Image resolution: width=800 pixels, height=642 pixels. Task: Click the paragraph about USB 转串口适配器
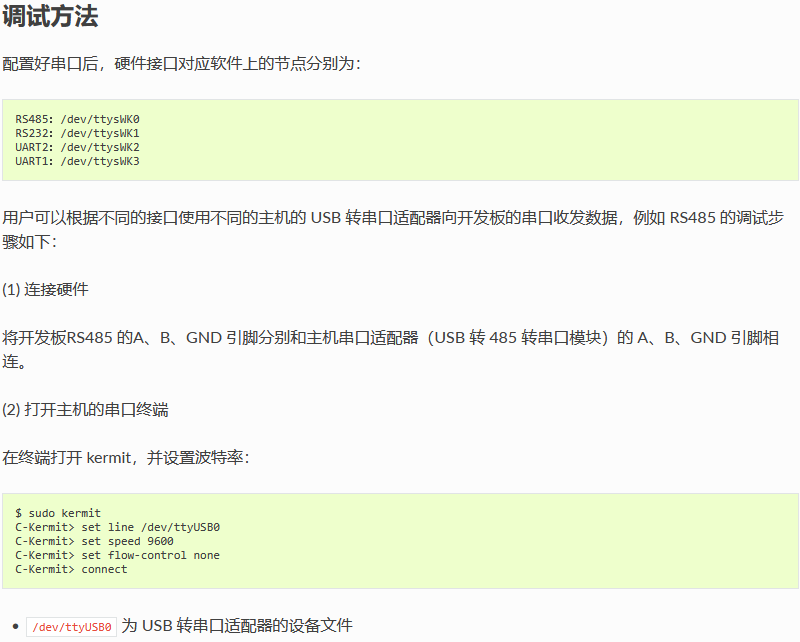tap(393, 230)
